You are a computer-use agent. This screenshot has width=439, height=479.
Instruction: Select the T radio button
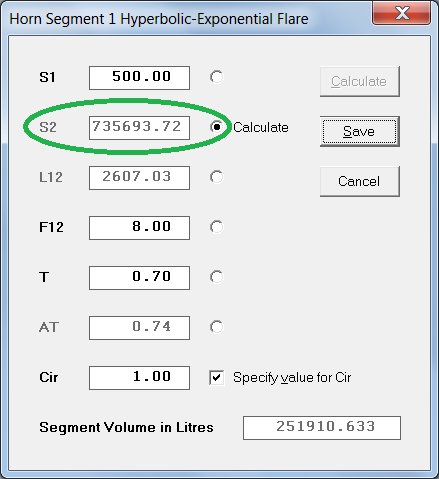click(217, 277)
